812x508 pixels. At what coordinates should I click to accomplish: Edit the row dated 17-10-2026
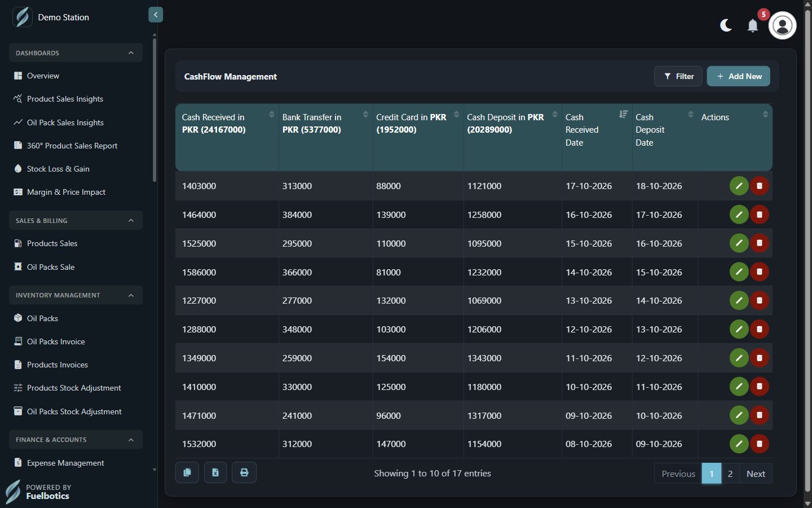point(739,186)
